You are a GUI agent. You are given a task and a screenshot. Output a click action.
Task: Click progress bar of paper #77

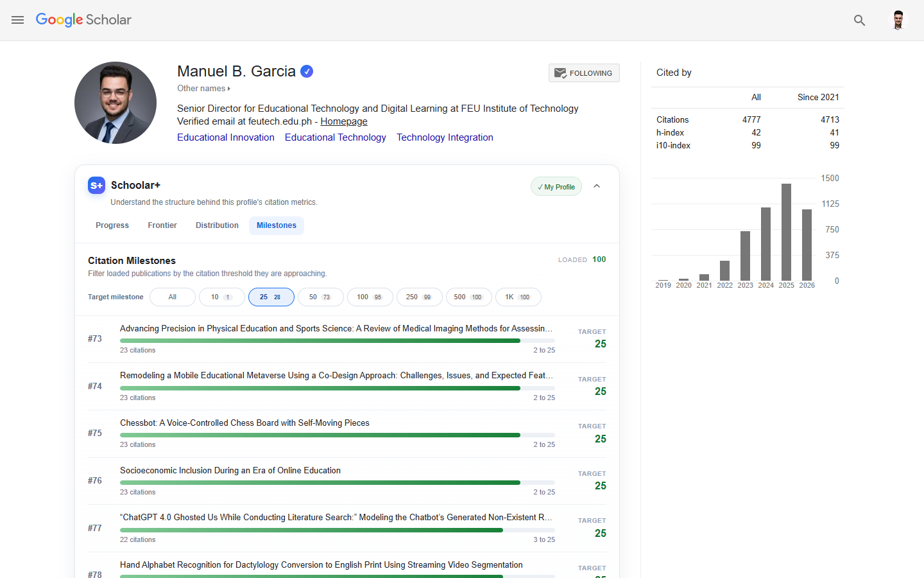point(338,530)
